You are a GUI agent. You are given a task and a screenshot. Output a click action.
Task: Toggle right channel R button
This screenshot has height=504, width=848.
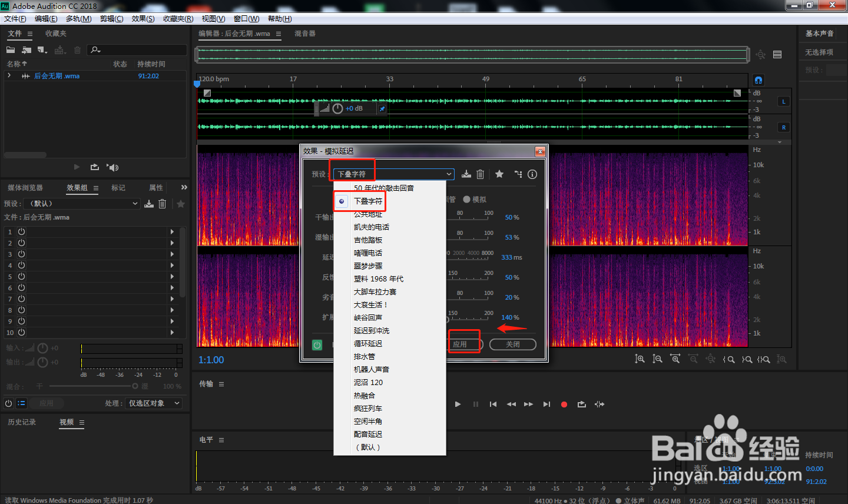coord(784,127)
